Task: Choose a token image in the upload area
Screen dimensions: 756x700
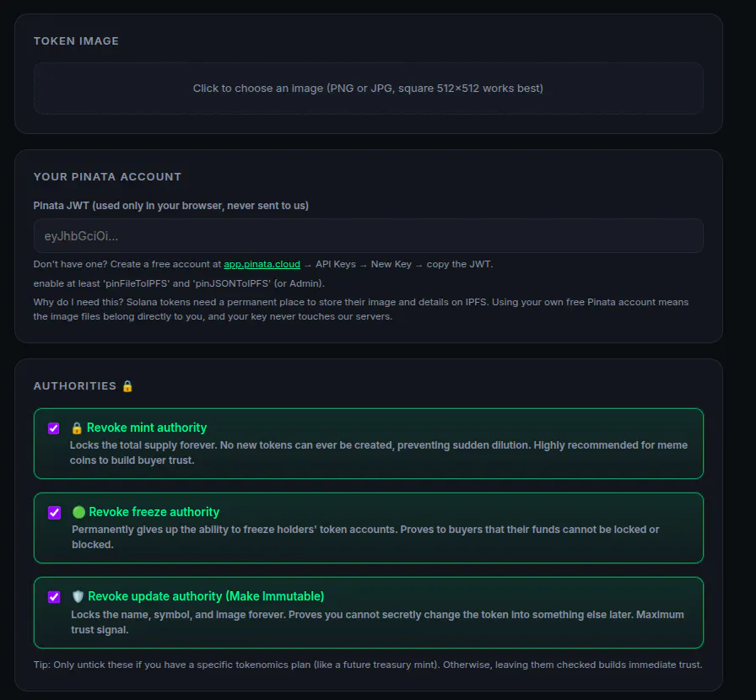Action: pos(369,89)
